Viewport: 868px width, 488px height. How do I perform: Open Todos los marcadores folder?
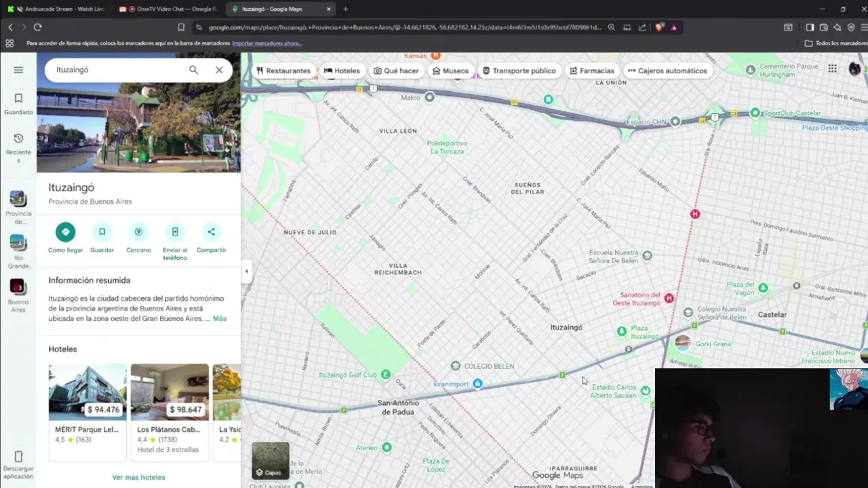click(836, 43)
